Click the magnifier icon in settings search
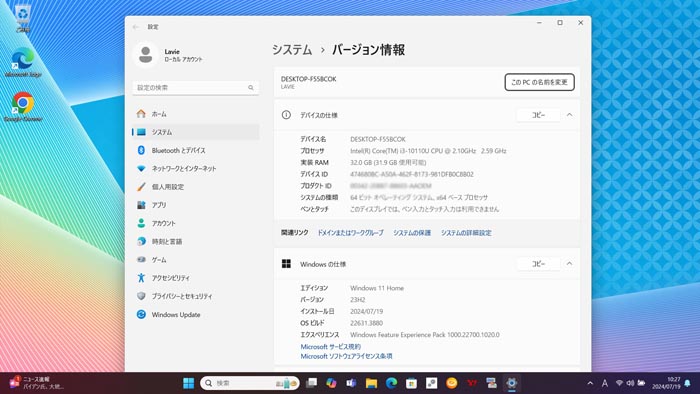Image resolution: width=700 pixels, height=394 pixels. (x=251, y=88)
